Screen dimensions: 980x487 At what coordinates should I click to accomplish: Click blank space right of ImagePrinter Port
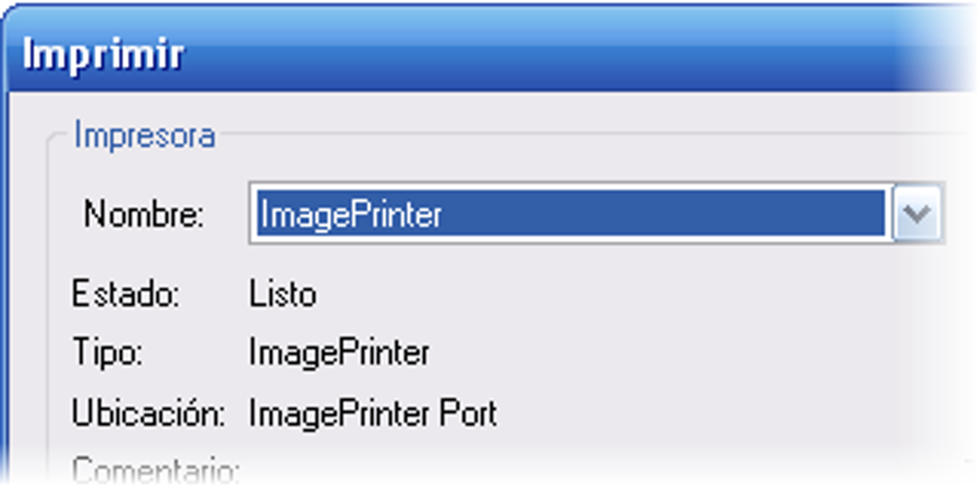coord(673,414)
